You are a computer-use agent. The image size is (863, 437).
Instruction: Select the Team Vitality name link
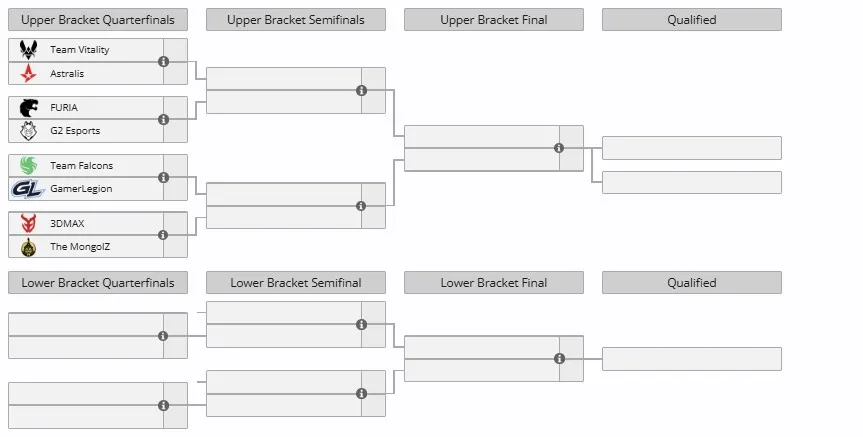click(80, 50)
